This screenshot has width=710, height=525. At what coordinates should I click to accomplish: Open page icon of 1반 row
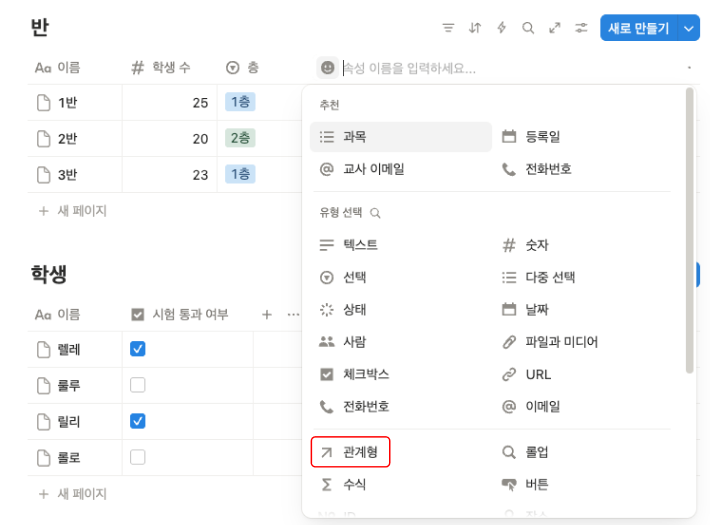43,102
